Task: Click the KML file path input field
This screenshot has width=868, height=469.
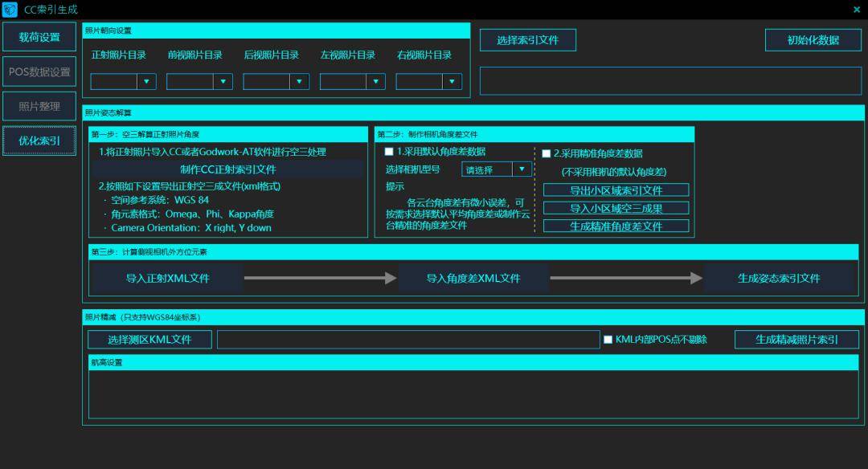Action: (x=408, y=340)
